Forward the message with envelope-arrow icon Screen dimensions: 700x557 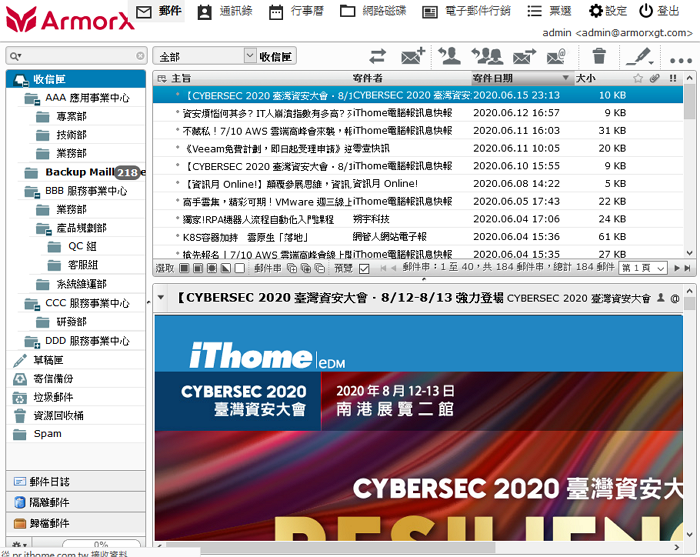[x=524, y=57]
